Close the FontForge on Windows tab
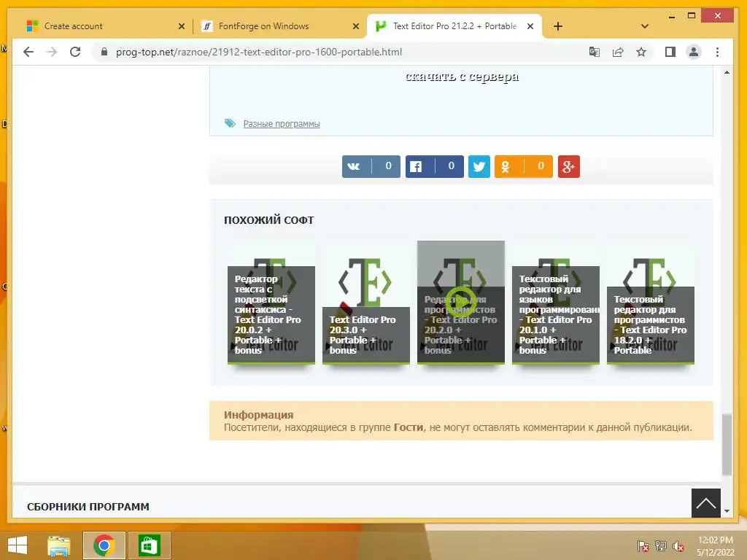The width and height of the screenshot is (747, 560). pyautogui.click(x=356, y=26)
